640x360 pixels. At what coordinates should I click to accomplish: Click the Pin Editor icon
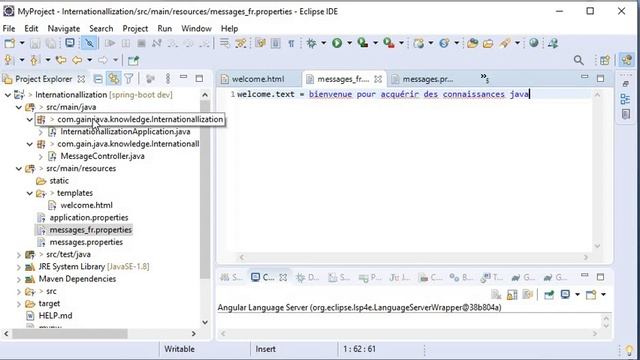click(133, 61)
